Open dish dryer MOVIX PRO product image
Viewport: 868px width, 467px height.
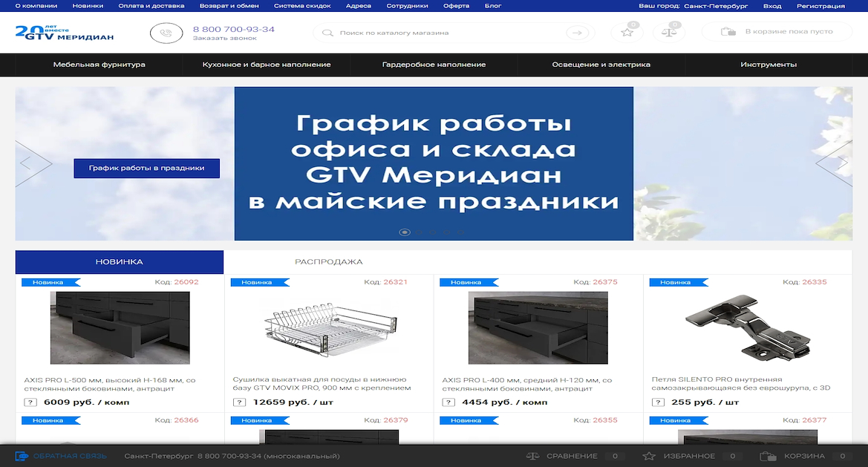pos(330,328)
